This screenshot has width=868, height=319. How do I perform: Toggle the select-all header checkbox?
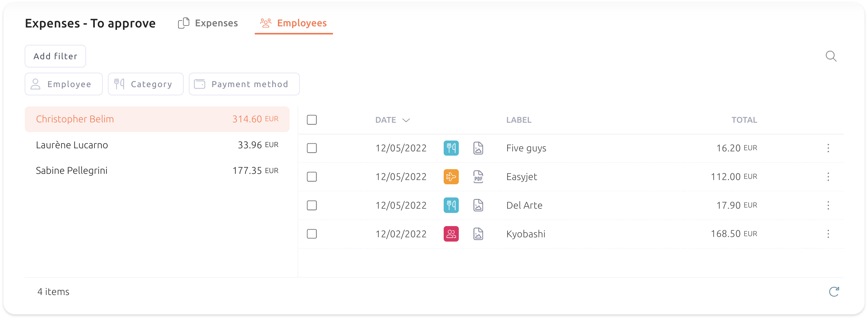pyautogui.click(x=312, y=120)
